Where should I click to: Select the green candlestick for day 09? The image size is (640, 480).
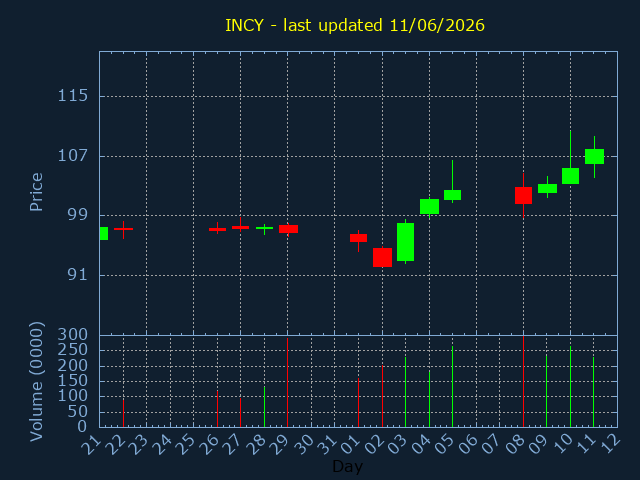[547, 188]
